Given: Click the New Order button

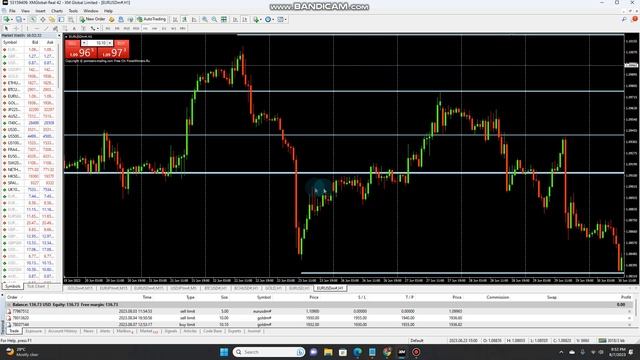Looking at the screenshot, I should click(93, 19).
